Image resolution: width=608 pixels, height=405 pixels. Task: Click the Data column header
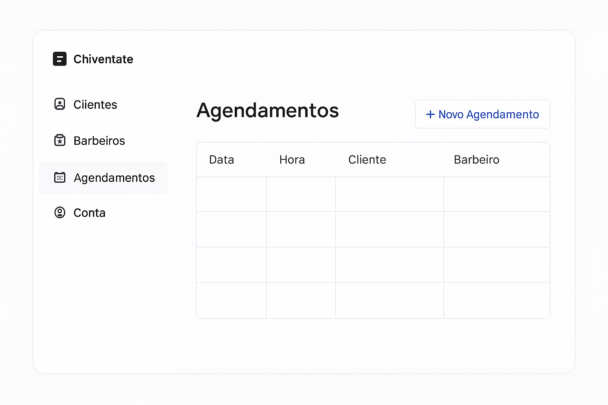pyautogui.click(x=221, y=160)
